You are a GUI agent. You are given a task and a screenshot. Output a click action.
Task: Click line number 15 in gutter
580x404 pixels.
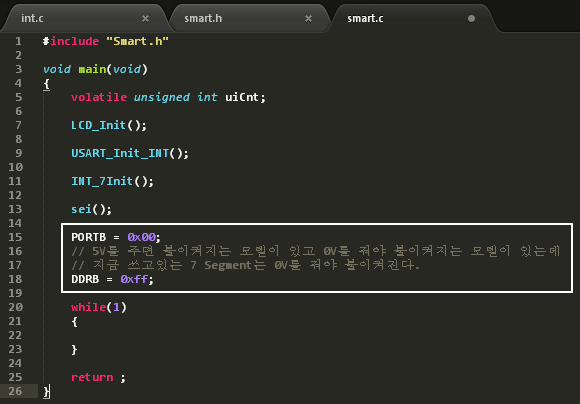coord(15,237)
